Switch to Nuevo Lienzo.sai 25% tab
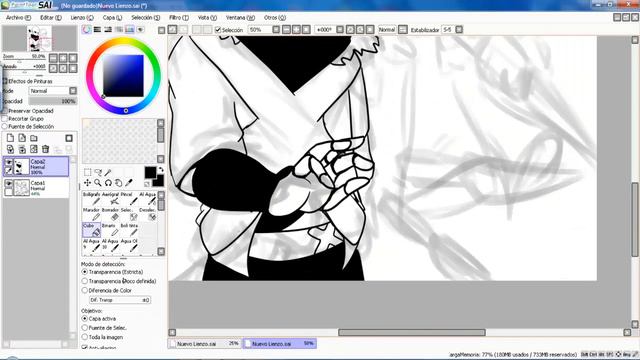Screen dimensions: 640x360 point(205,344)
